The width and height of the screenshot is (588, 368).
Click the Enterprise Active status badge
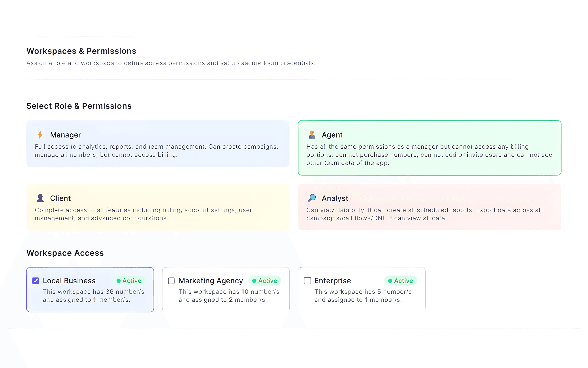[x=400, y=281]
